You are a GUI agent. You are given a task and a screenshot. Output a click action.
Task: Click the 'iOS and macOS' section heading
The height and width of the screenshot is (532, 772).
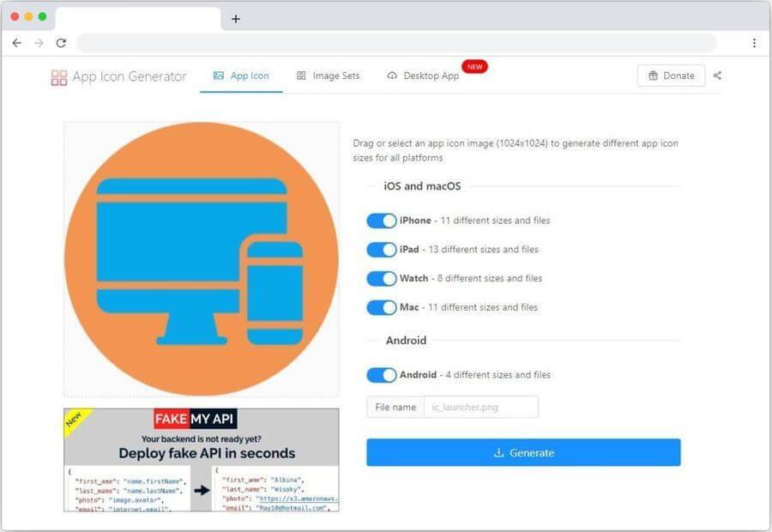[422, 186]
